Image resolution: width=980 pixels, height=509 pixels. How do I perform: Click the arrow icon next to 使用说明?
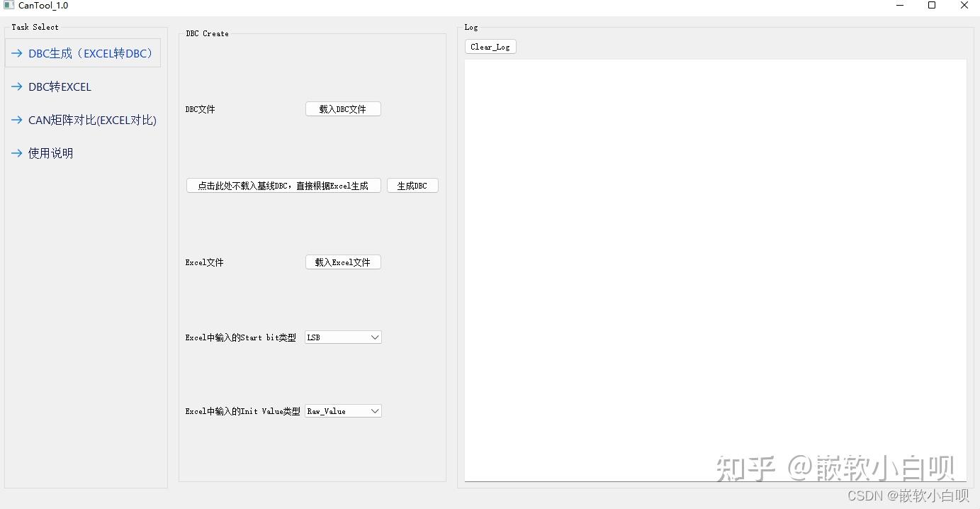point(16,153)
